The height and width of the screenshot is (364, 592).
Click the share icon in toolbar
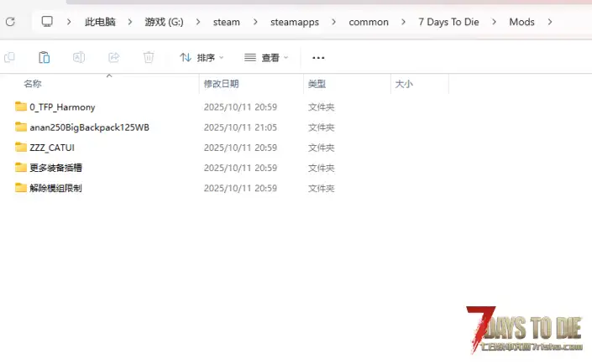click(113, 57)
